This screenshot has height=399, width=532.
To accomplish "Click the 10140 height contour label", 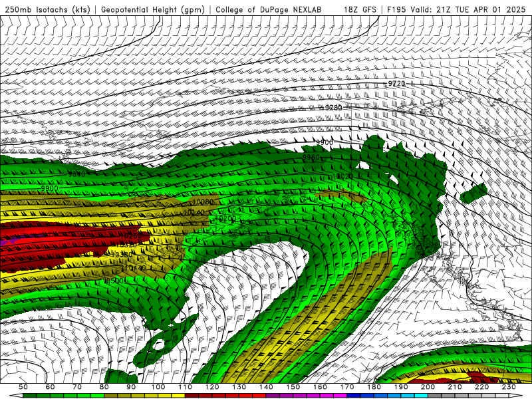I will [194, 213].
